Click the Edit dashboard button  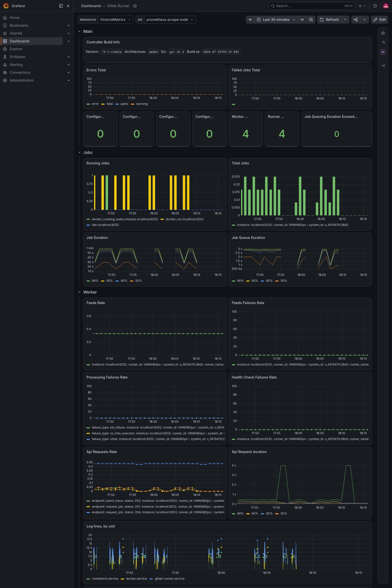coord(380,20)
